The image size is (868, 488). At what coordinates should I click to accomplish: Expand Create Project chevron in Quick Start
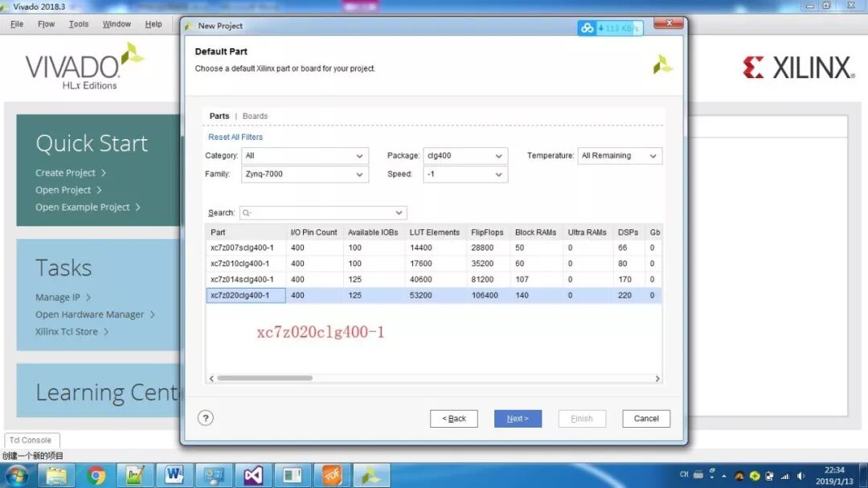(104, 173)
